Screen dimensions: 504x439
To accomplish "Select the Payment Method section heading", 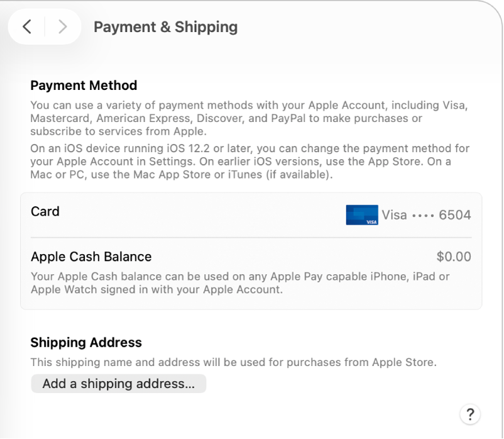I will point(84,86).
